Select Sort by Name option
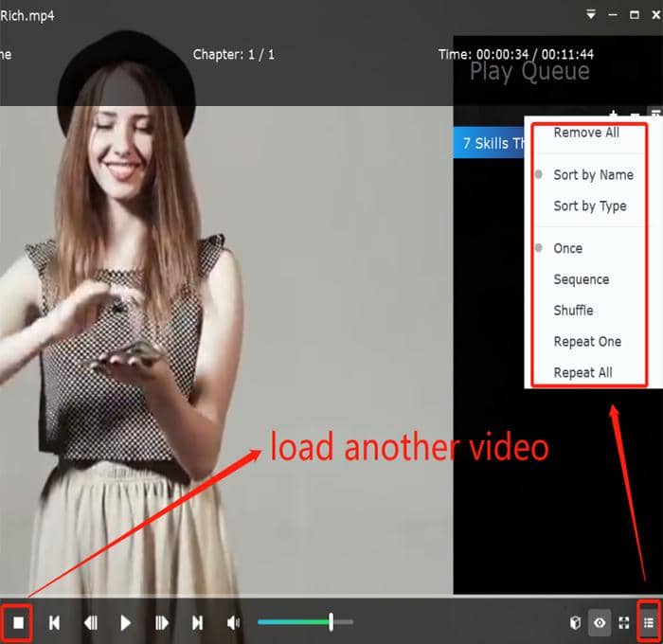This screenshot has width=663, height=644. (x=593, y=174)
